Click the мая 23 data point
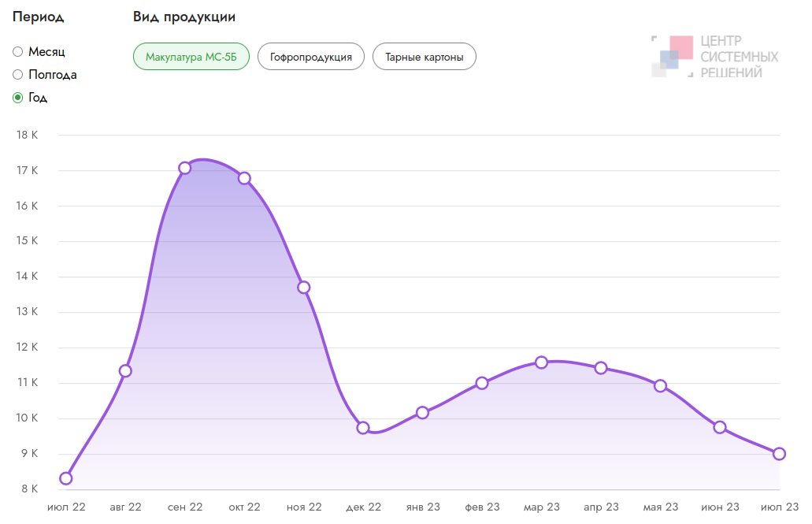 pos(660,386)
